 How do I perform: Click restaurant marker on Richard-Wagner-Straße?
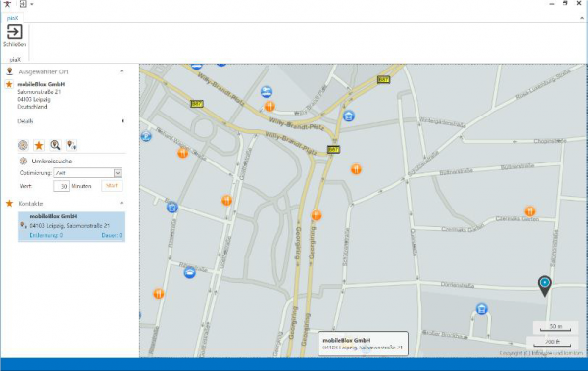coord(182,153)
